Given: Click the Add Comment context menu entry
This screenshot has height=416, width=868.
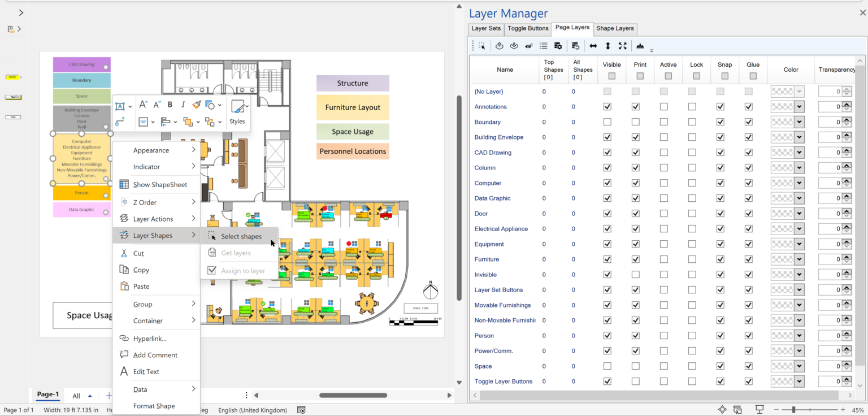Looking at the screenshot, I should tap(155, 355).
